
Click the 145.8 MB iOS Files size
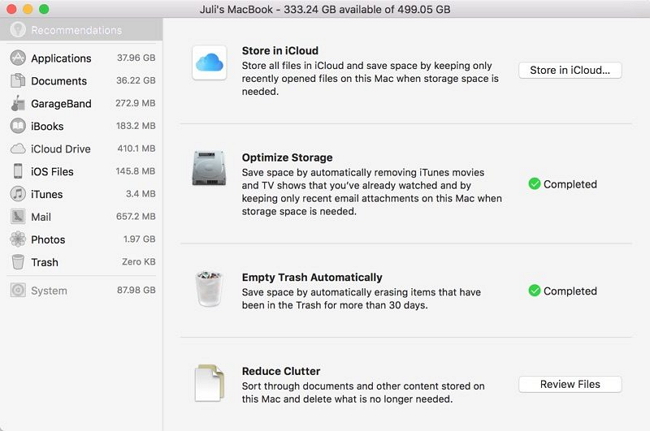(x=135, y=171)
